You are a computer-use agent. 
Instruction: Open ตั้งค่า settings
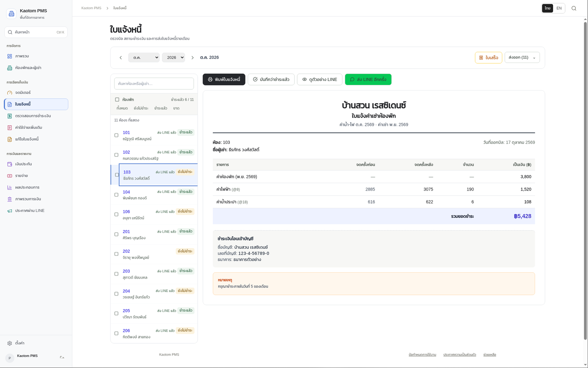point(36,343)
